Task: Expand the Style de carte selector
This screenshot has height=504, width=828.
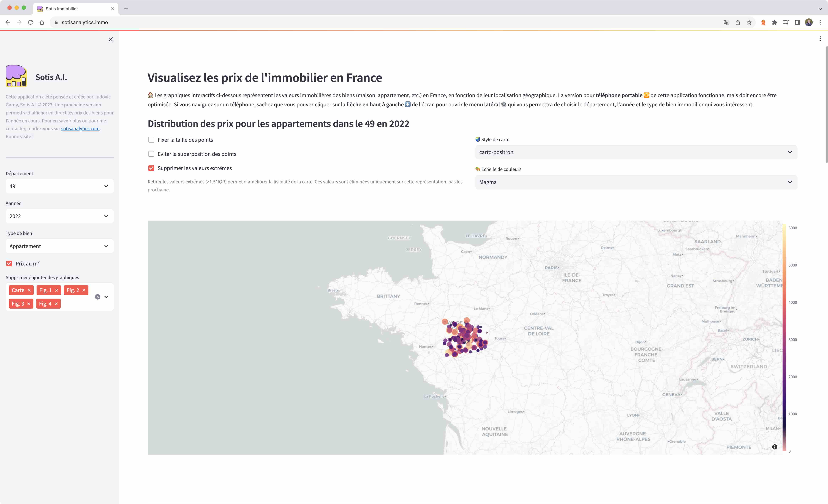Action: coord(636,152)
